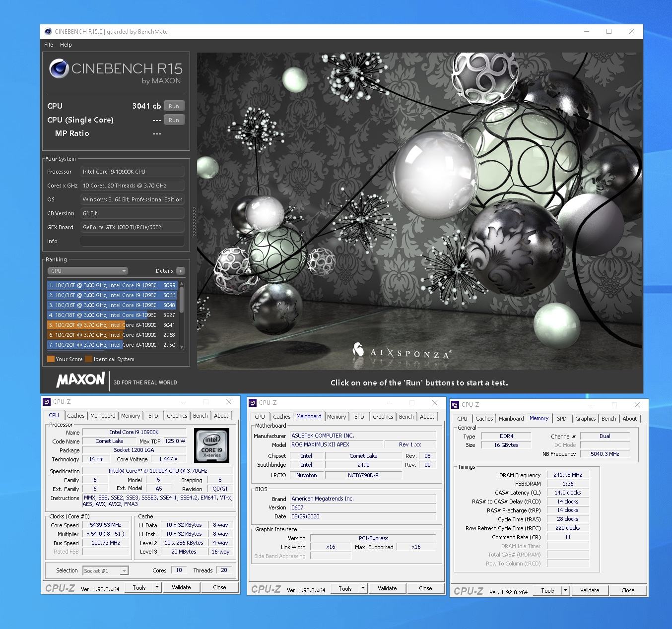Open SPD tab in left CPU-Z window
Screen dimensions: 672x629
pos(153,416)
